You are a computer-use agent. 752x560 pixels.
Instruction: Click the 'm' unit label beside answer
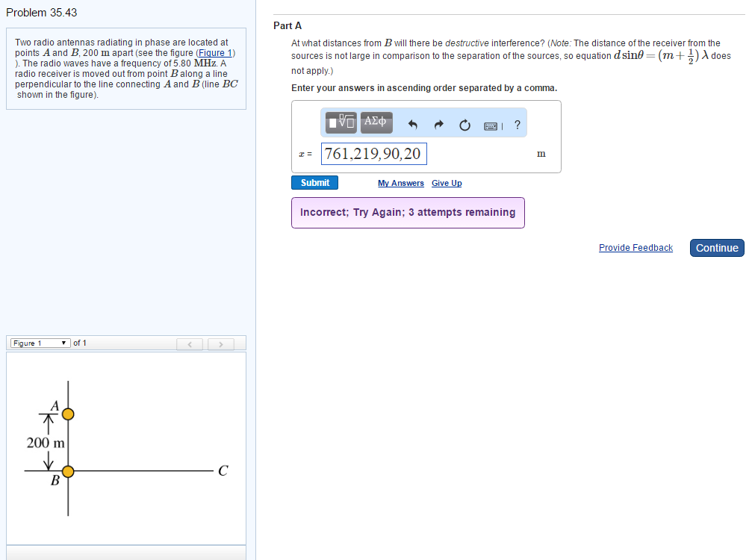[x=541, y=154]
